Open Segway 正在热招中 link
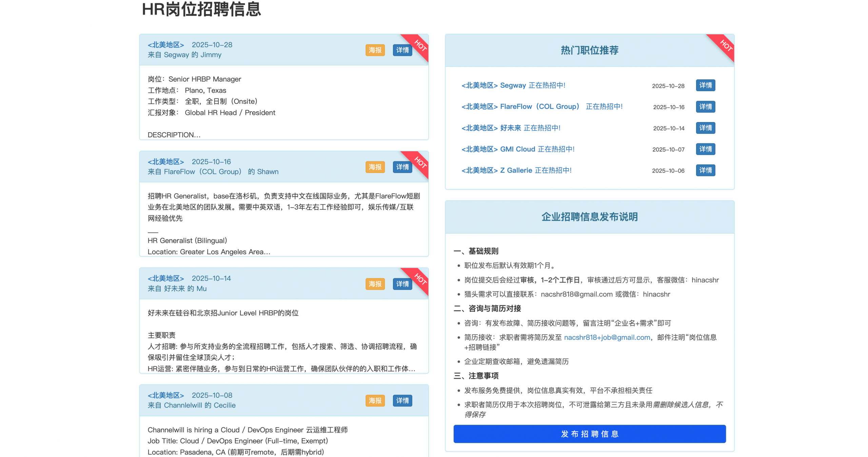This screenshot has width=868, height=457. pos(513,85)
